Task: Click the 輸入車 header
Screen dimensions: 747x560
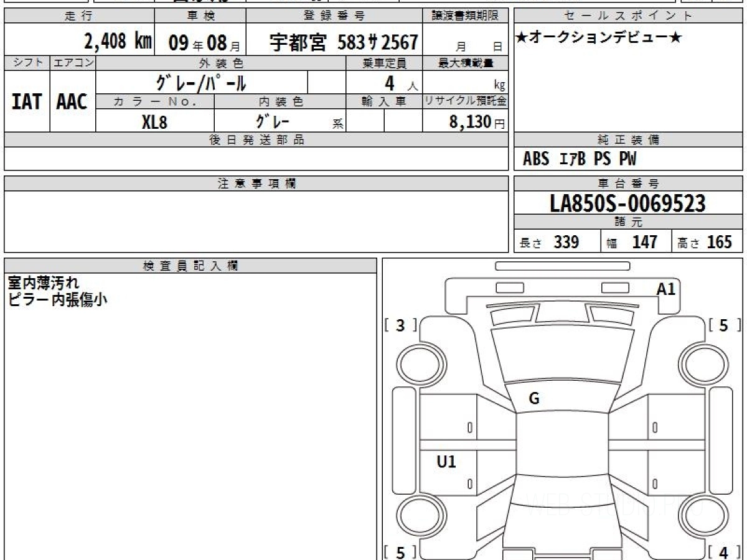Action: [384, 101]
